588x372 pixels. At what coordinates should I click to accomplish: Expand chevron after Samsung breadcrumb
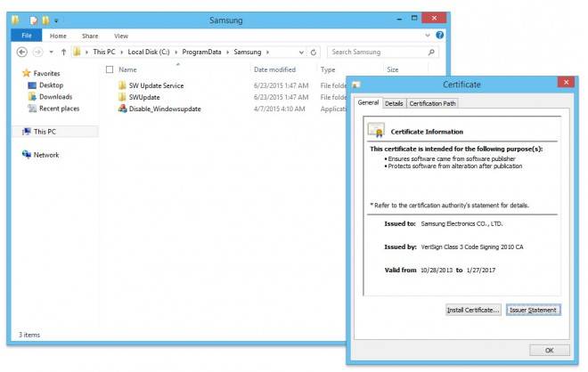click(x=267, y=53)
